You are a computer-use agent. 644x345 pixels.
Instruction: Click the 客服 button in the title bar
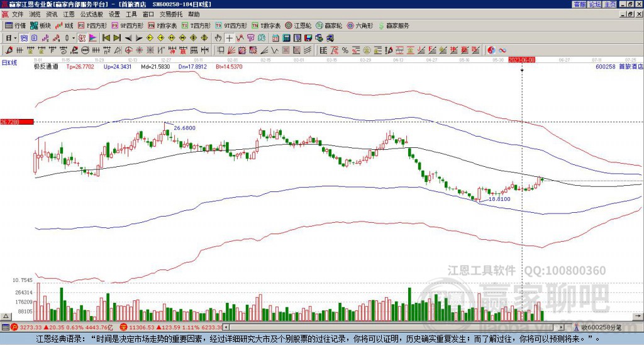579,4
